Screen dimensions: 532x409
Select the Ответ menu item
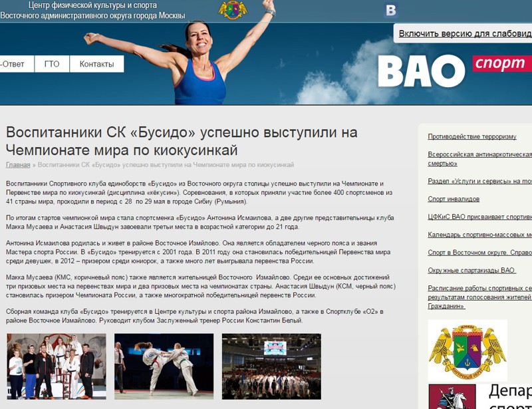click(x=13, y=64)
